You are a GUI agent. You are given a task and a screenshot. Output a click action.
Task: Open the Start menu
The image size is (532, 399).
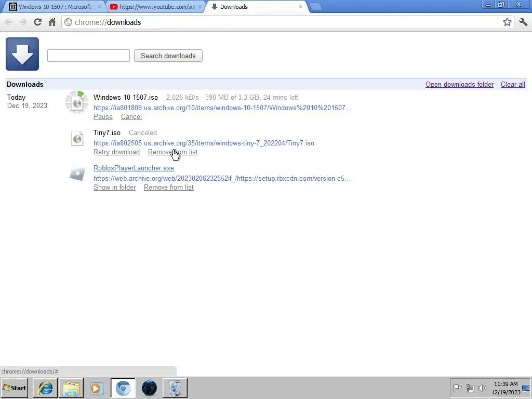point(14,388)
